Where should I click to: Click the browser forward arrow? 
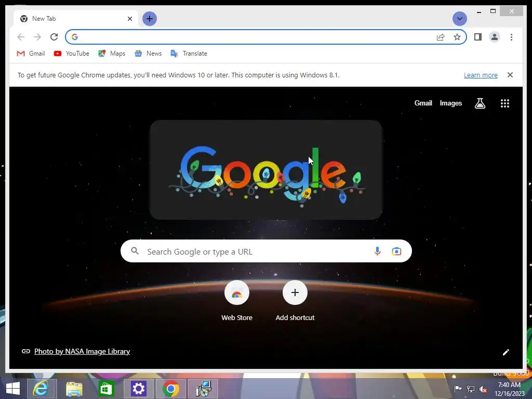pyautogui.click(x=37, y=37)
